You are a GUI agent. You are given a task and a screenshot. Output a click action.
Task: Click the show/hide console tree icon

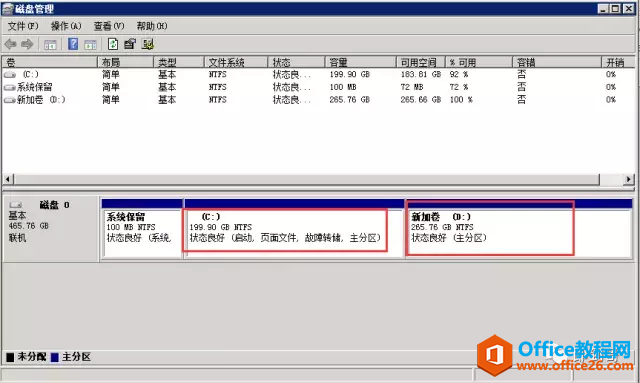[50, 45]
